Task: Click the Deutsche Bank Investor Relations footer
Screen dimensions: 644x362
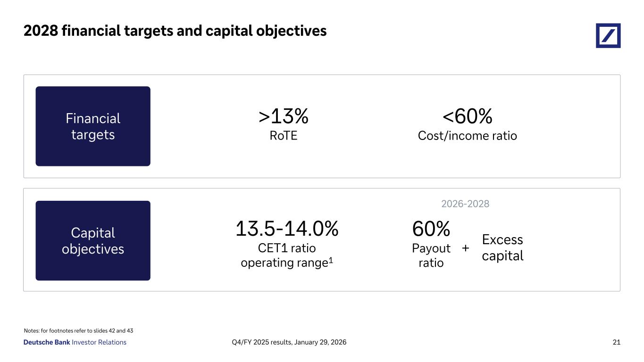Action: (x=75, y=342)
